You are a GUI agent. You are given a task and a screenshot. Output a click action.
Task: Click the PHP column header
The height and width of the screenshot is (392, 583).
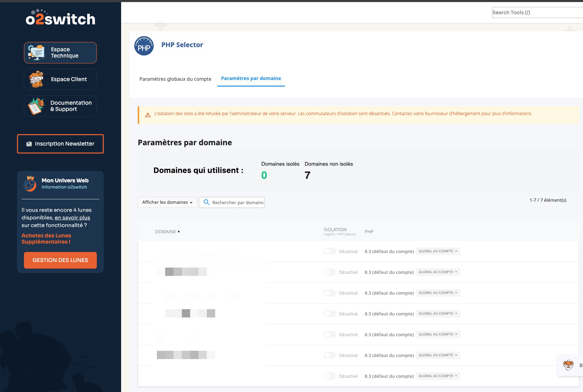point(369,232)
